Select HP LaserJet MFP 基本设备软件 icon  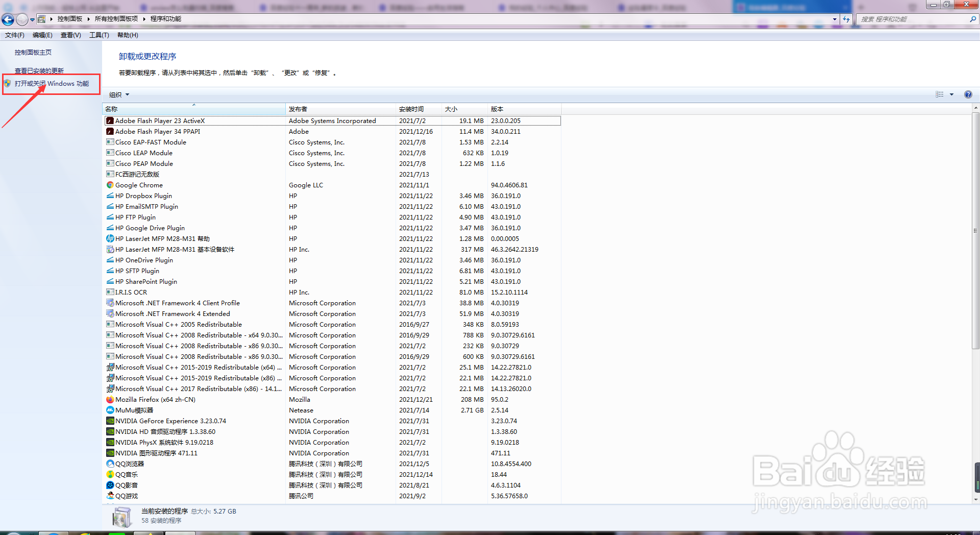click(110, 250)
